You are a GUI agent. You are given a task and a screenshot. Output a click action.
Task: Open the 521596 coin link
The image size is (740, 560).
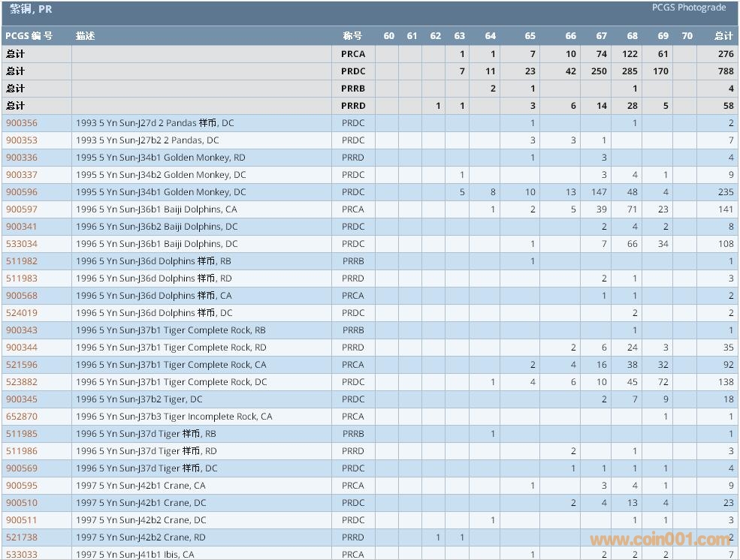click(x=22, y=365)
